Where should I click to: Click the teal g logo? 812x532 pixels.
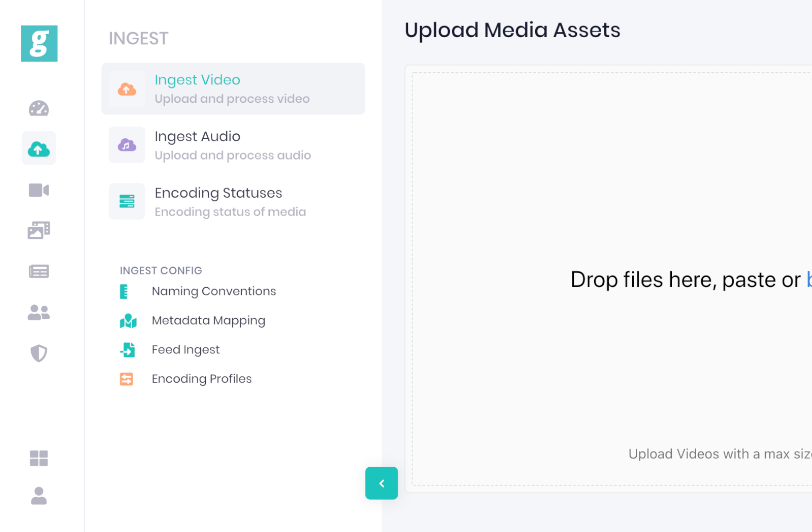tap(39, 43)
